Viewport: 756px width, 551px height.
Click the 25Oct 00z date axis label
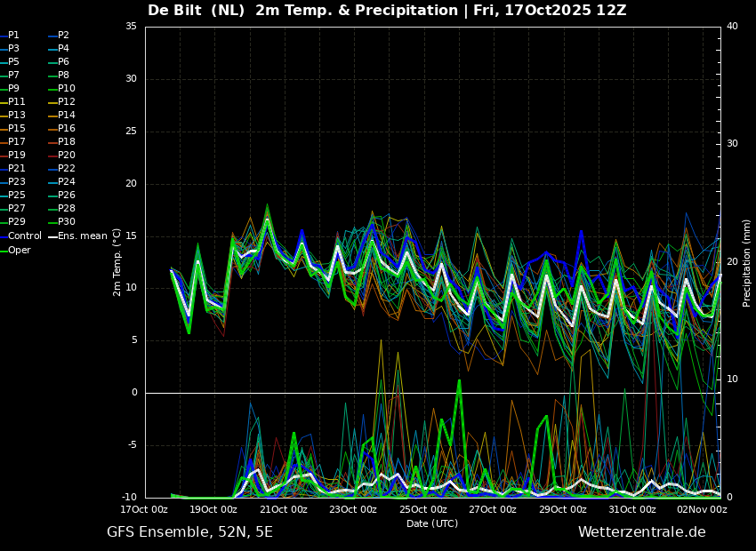[x=424, y=509]
